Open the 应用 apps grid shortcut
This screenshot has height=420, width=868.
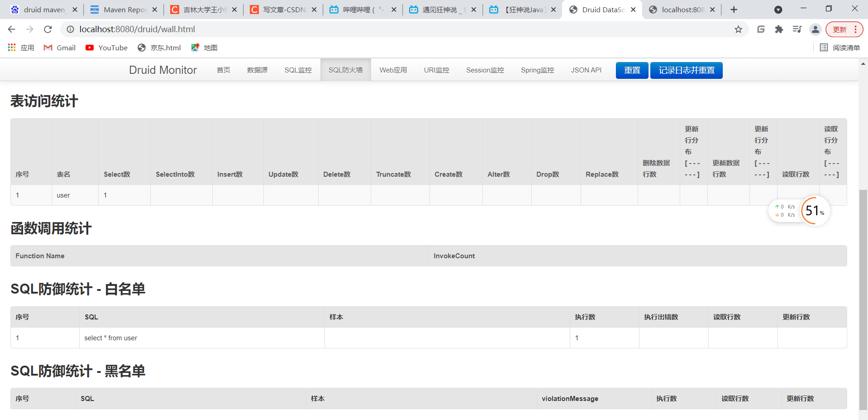pos(21,48)
